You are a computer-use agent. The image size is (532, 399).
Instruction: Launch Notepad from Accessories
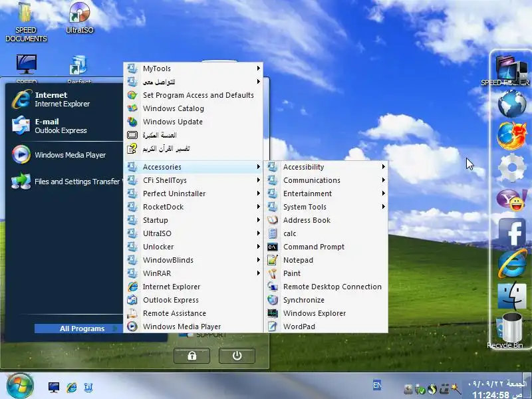tap(326, 260)
